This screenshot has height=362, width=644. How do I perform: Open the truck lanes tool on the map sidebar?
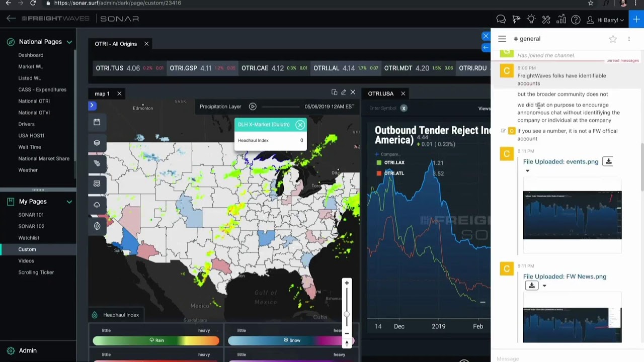point(97,163)
